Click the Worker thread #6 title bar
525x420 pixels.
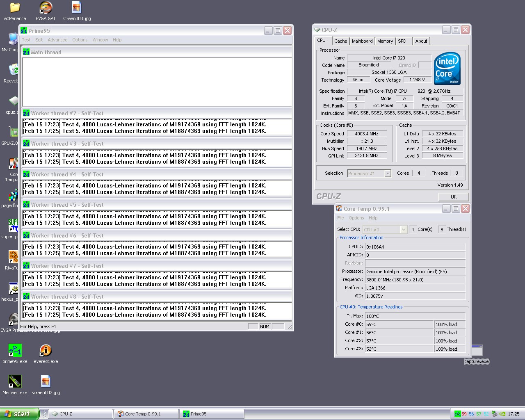click(157, 235)
